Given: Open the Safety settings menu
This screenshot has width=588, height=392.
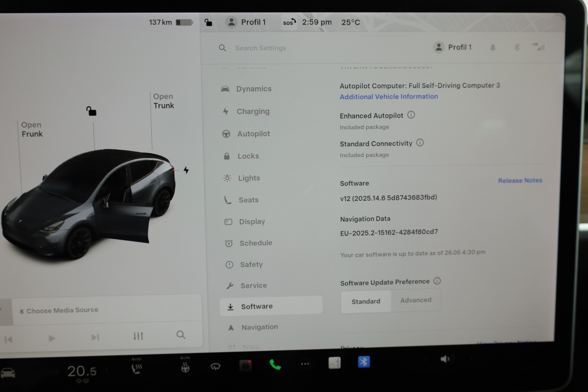Looking at the screenshot, I should (244, 264).
